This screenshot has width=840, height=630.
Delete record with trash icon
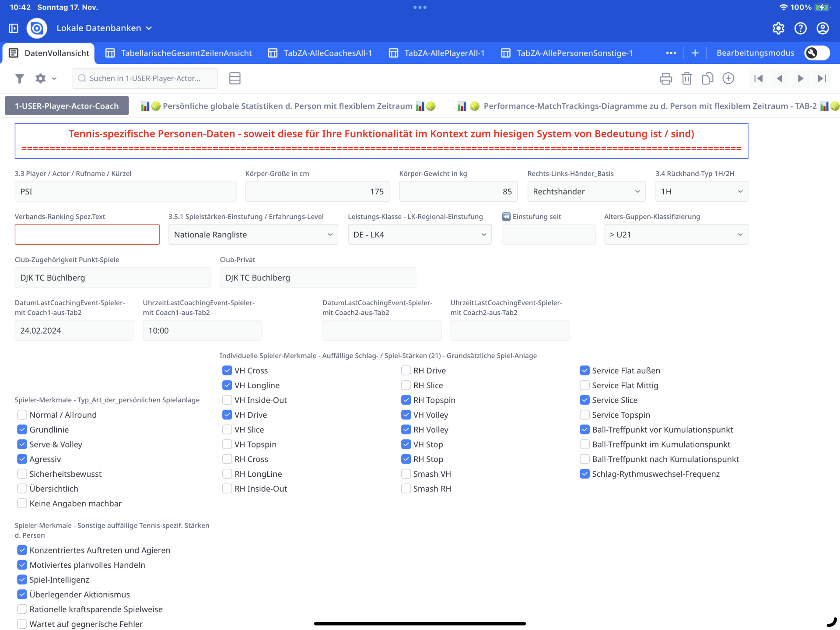(686, 78)
